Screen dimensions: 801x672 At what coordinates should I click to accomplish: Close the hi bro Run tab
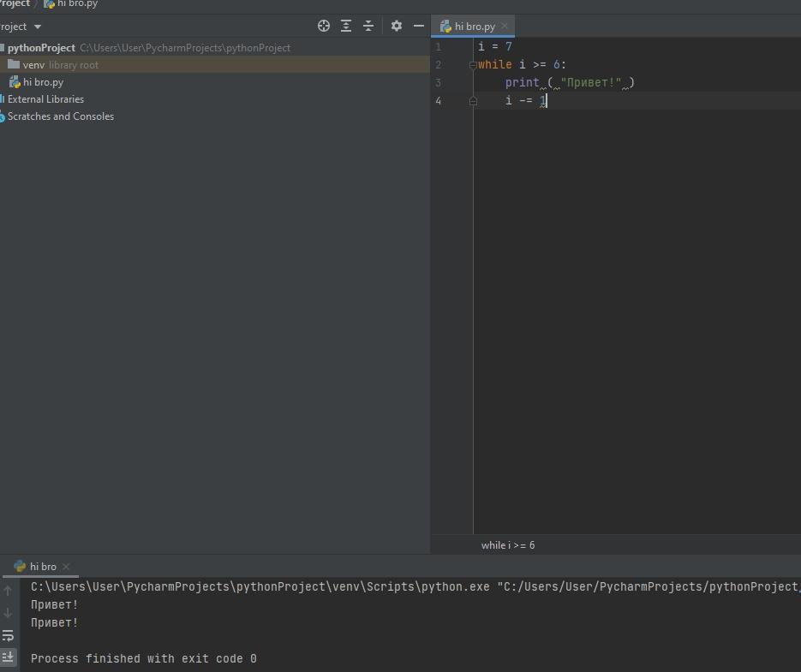(x=66, y=567)
